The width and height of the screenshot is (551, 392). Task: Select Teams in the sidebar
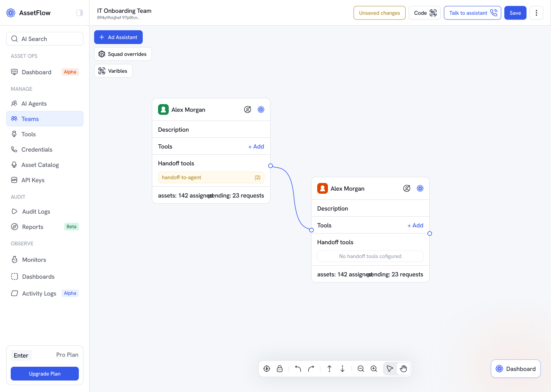pos(45,119)
